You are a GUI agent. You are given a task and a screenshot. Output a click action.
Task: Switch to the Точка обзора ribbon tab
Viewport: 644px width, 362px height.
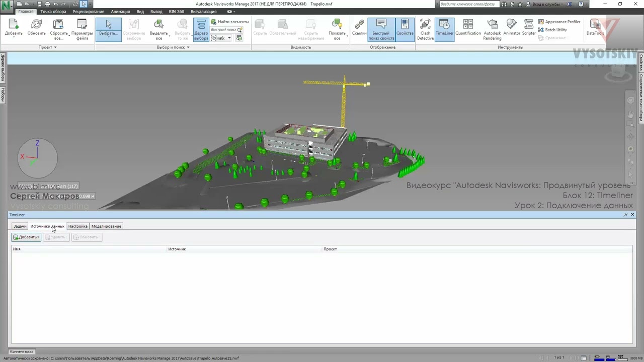pyautogui.click(x=53, y=12)
